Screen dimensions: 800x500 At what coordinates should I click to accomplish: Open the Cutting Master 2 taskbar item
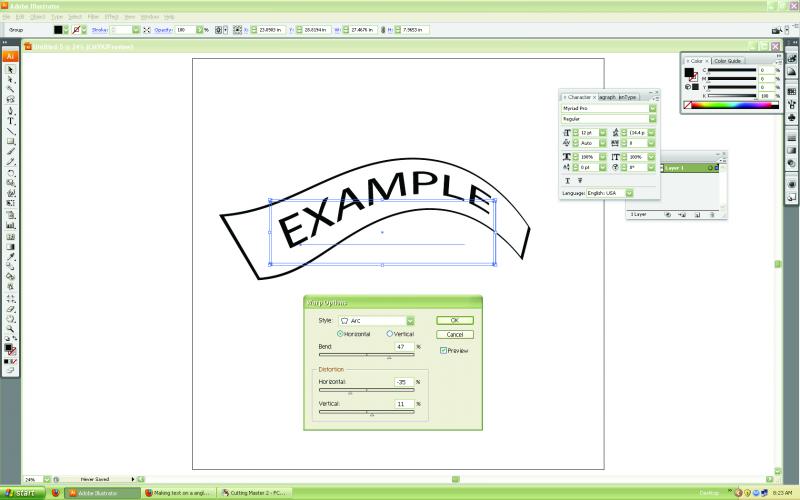[254, 493]
